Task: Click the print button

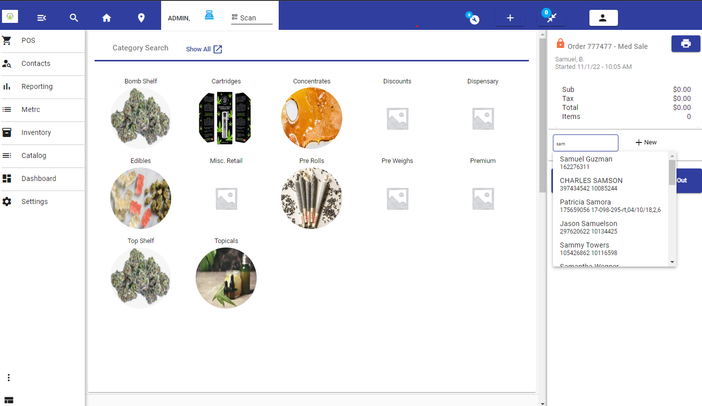Action: click(685, 44)
